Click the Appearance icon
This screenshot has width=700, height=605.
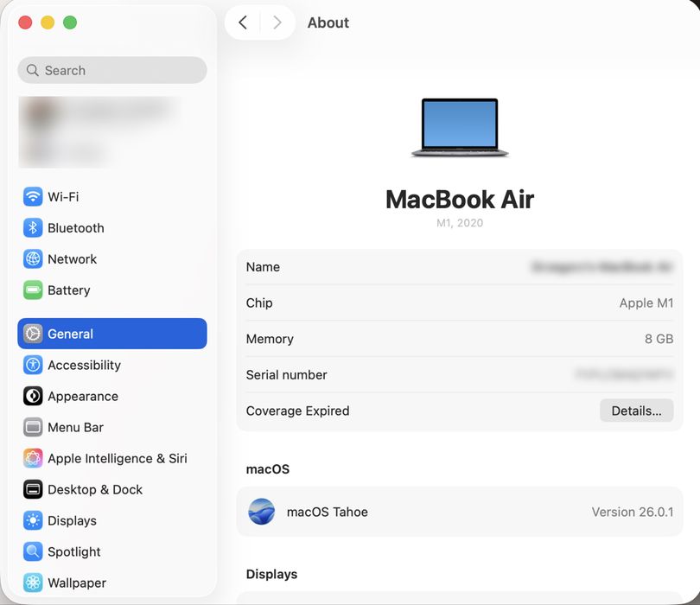(33, 396)
